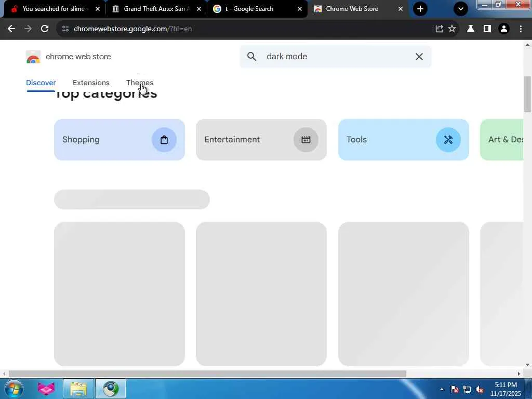Click the search magnifier icon
The height and width of the screenshot is (399, 532).
[x=252, y=57]
